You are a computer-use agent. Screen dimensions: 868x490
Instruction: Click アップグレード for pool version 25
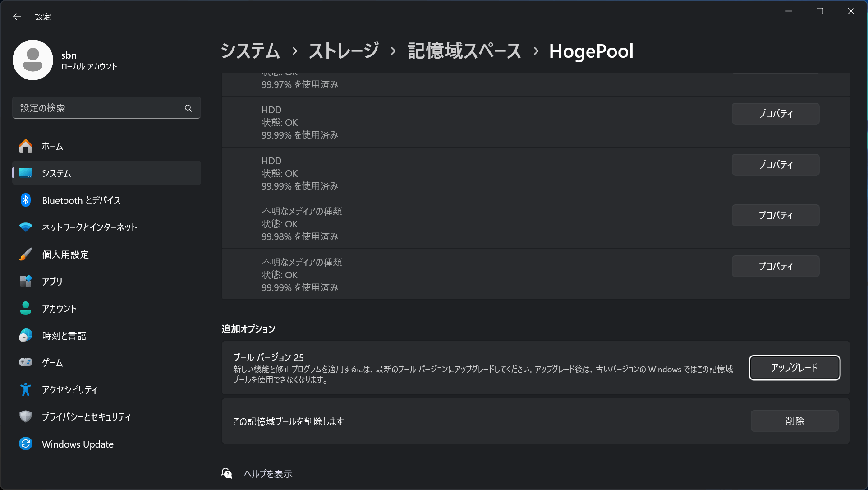(x=794, y=367)
